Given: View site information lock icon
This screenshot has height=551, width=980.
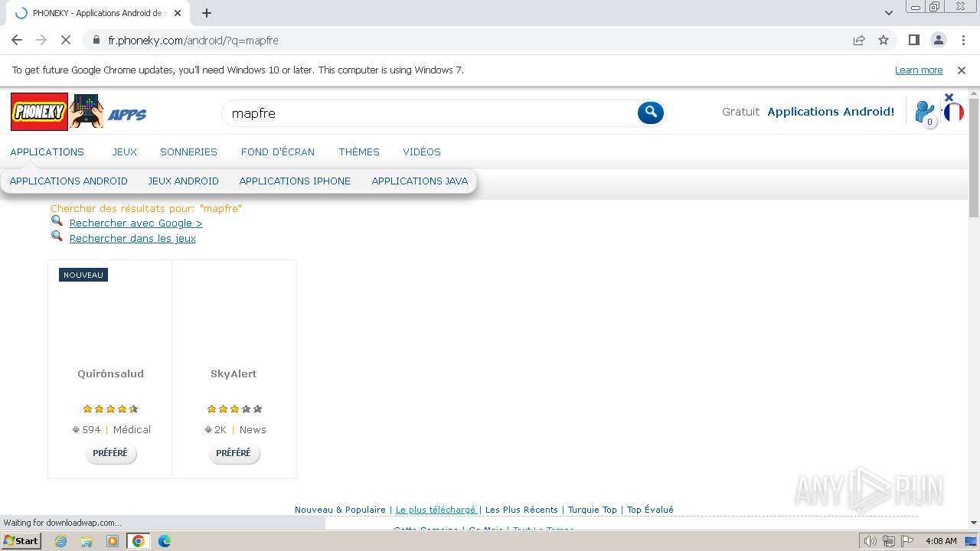Looking at the screenshot, I should pyautogui.click(x=96, y=40).
